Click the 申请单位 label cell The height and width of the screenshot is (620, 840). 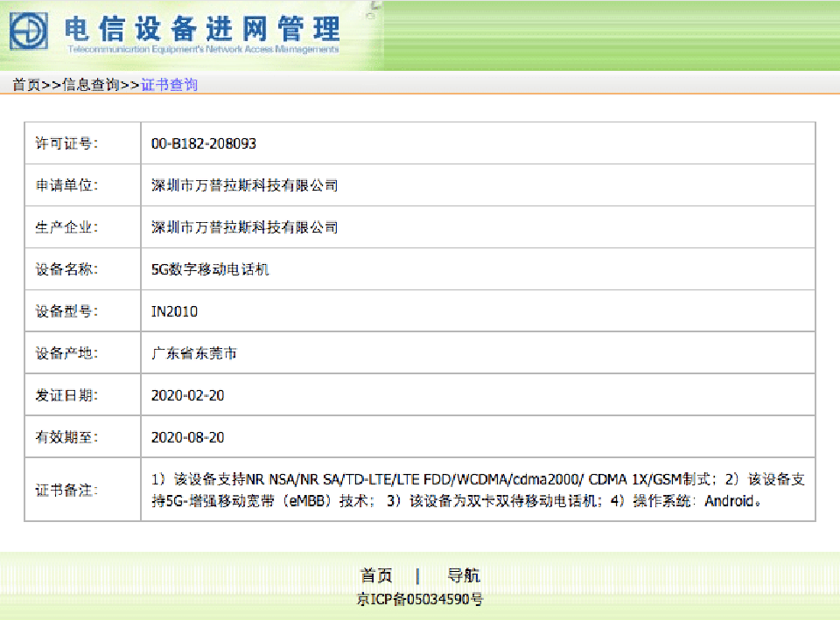pyautogui.click(x=83, y=185)
